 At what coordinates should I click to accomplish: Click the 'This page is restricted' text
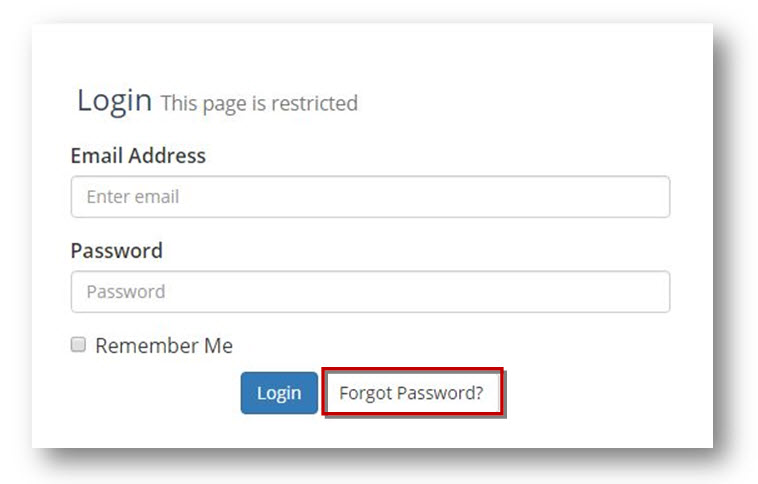coord(259,103)
